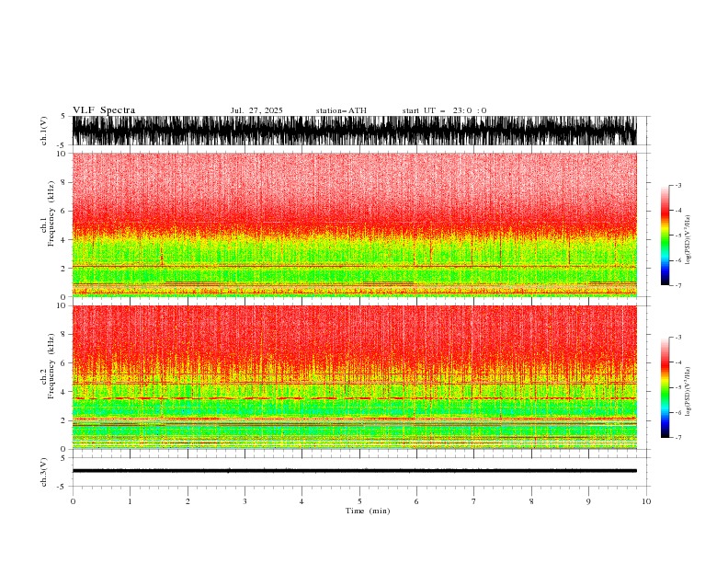
Task: Click the ch.1 colorbar log(PSD) unit label
Action: point(688,240)
